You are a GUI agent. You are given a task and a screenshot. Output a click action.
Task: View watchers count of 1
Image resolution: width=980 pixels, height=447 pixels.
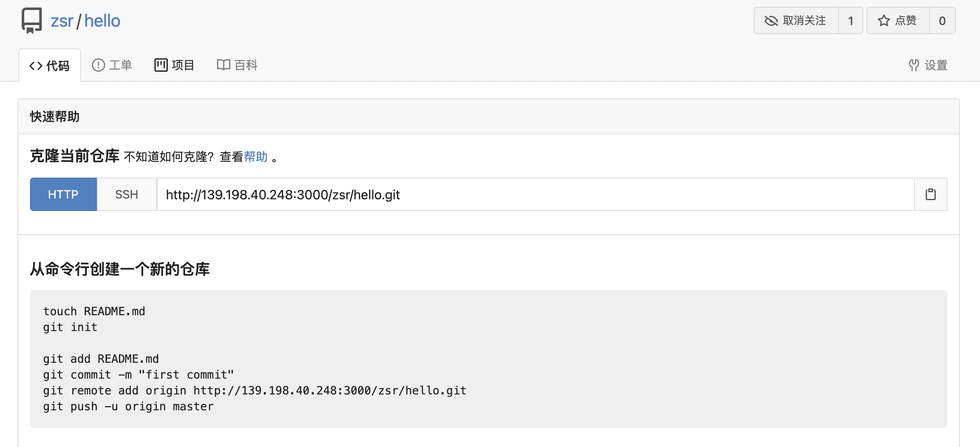point(851,20)
